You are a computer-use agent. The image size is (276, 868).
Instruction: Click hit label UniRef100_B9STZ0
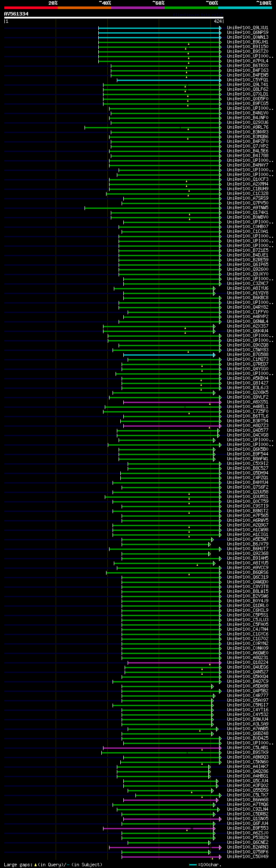(248, 51)
